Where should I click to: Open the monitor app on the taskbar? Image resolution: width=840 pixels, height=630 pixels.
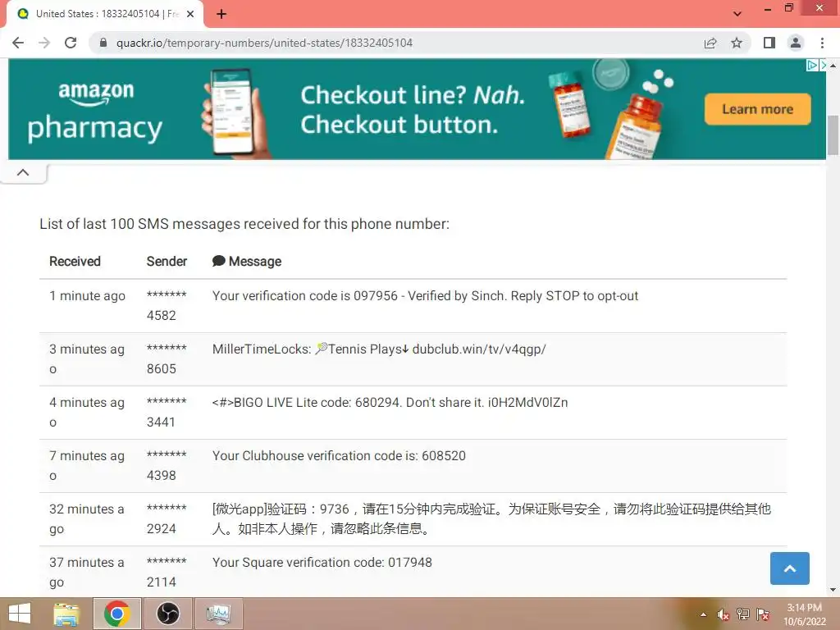tap(218, 614)
